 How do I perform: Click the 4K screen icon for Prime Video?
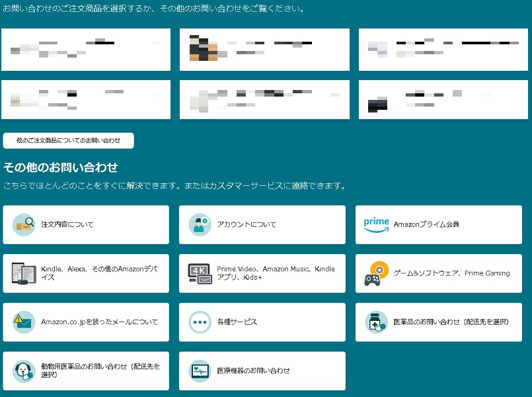200,273
